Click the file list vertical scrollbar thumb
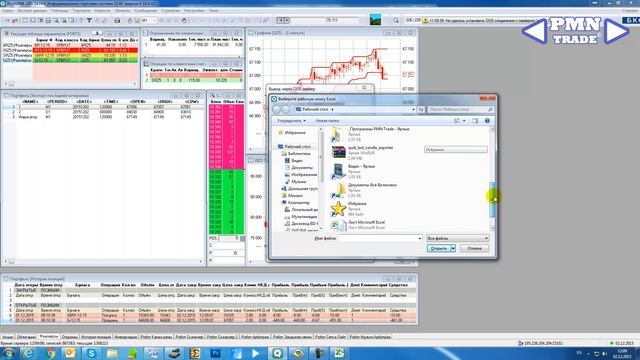Viewport: 640px width, 360px height. [492, 200]
